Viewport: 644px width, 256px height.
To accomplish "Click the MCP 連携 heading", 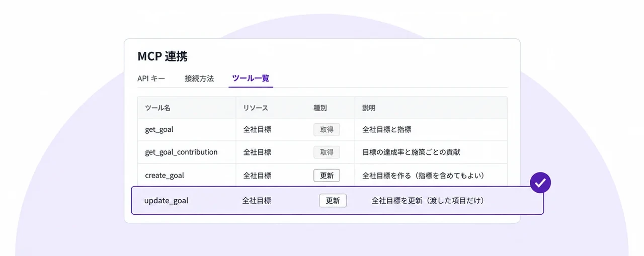I will point(163,56).
